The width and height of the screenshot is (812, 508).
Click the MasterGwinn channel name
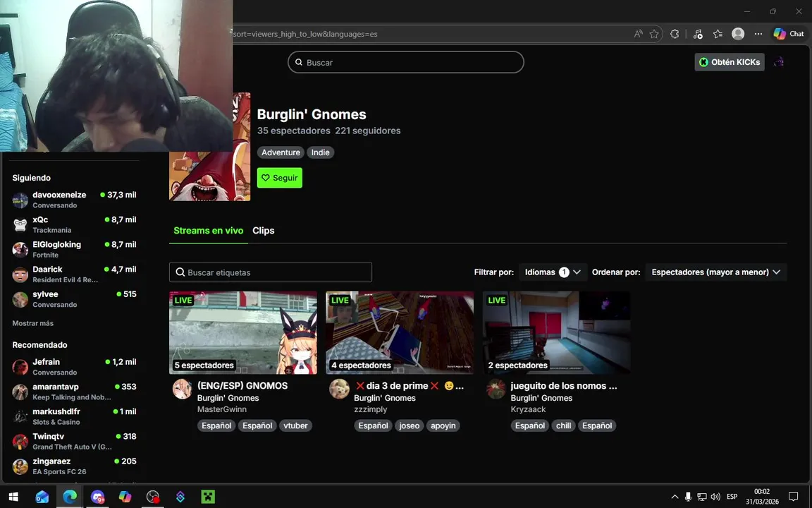pyautogui.click(x=221, y=409)
